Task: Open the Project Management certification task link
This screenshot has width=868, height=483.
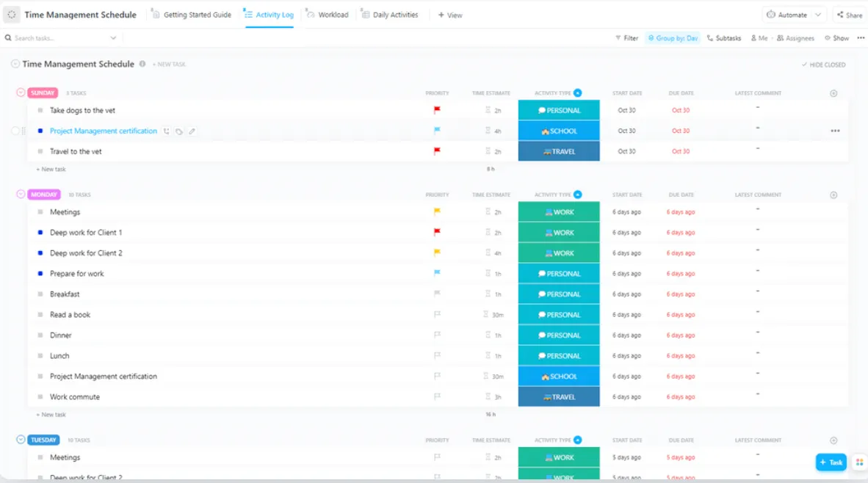Action: click(104, 131)
